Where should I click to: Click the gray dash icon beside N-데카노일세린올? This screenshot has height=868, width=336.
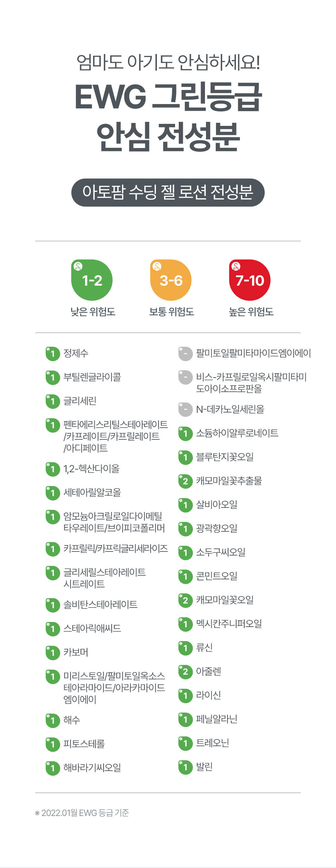pos(185,409)
